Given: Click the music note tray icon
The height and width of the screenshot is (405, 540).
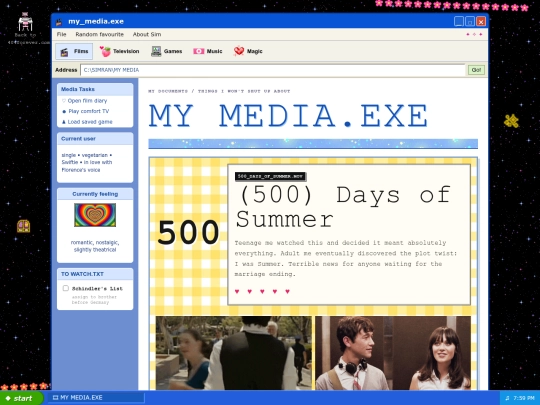Looking at the screenshot, I should click(x=507, y=398).
